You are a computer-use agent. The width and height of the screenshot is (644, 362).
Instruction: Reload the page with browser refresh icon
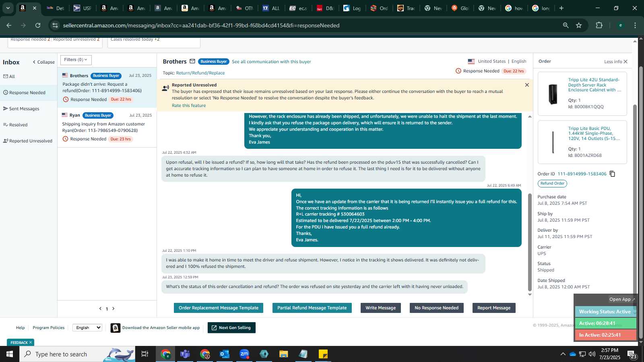[x=38, y=25]
